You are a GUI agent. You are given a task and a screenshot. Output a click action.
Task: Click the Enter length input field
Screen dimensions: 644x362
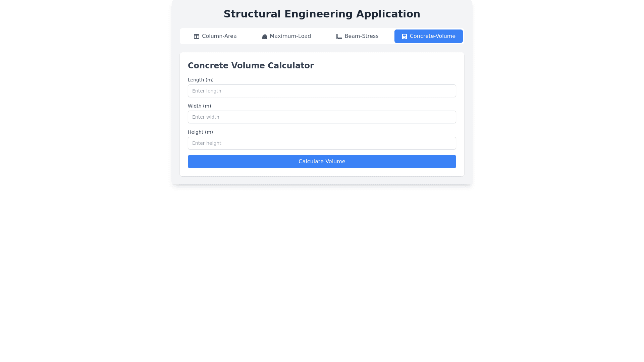(322, 91)
